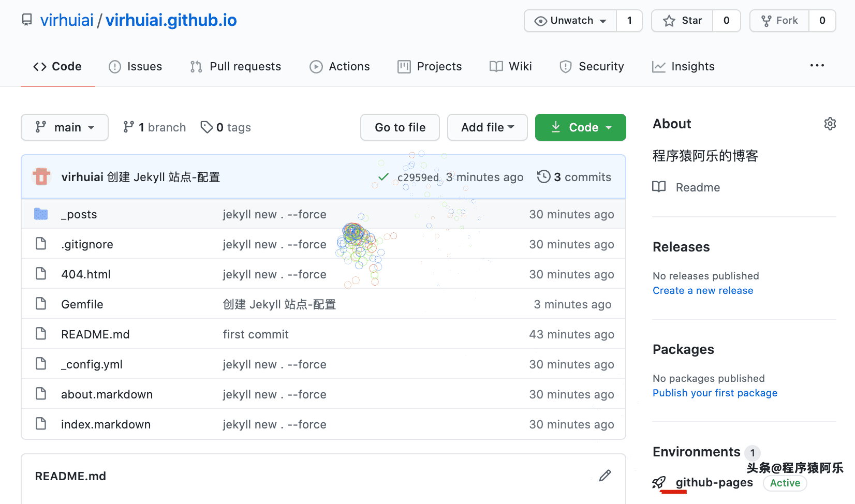View the Insights tab
The image size is (855, 504).
coord(683,66)
